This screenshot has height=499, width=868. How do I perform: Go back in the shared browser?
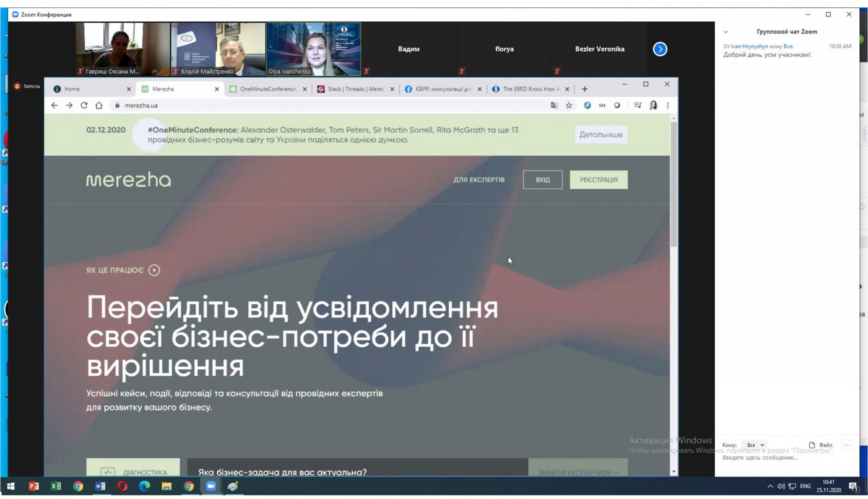coord(54,105)
